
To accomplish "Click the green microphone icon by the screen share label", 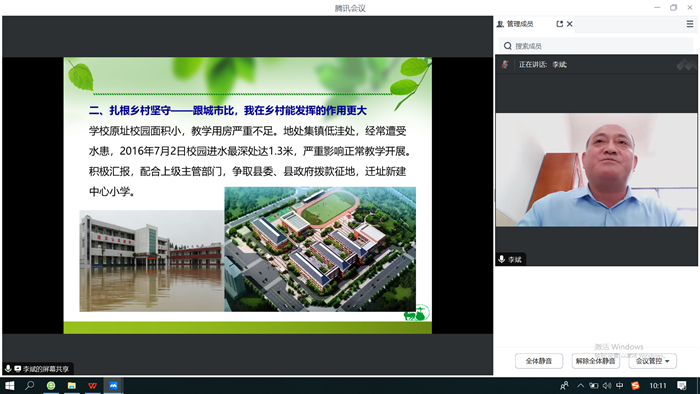I will [8, 369].
